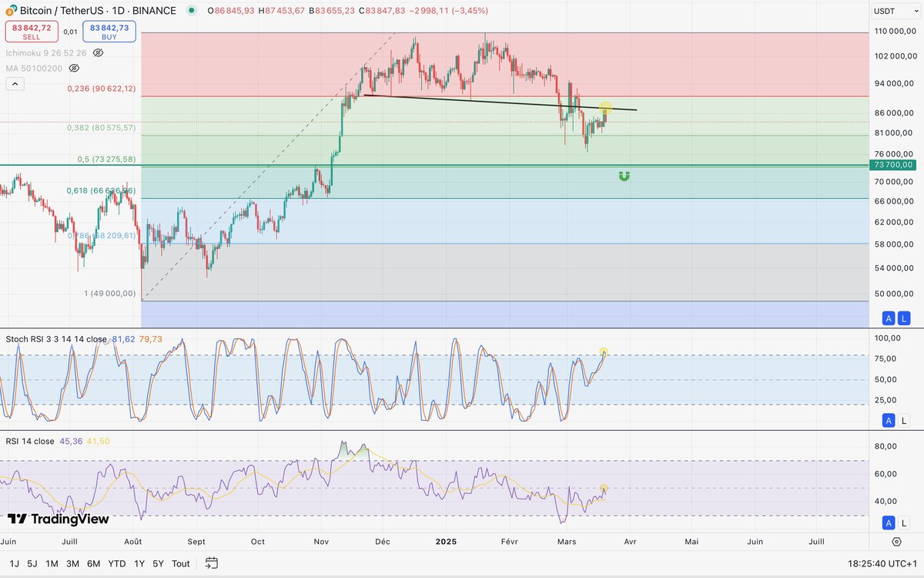924x578 pixels.
Task: Click the BUY button at 83 842,73
Action: coord(109,31)
